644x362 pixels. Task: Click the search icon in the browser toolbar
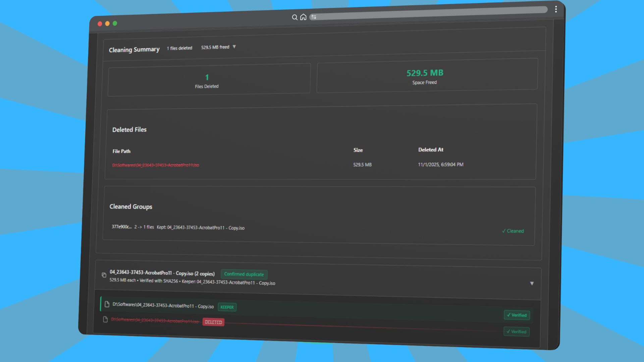click(x=294, y=17)
